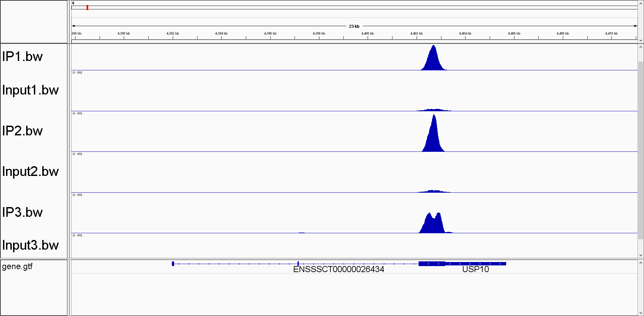This screenshot has height=316, width=644.
Task: Select the IP1.bw track label
Action: tap(22, 57)
